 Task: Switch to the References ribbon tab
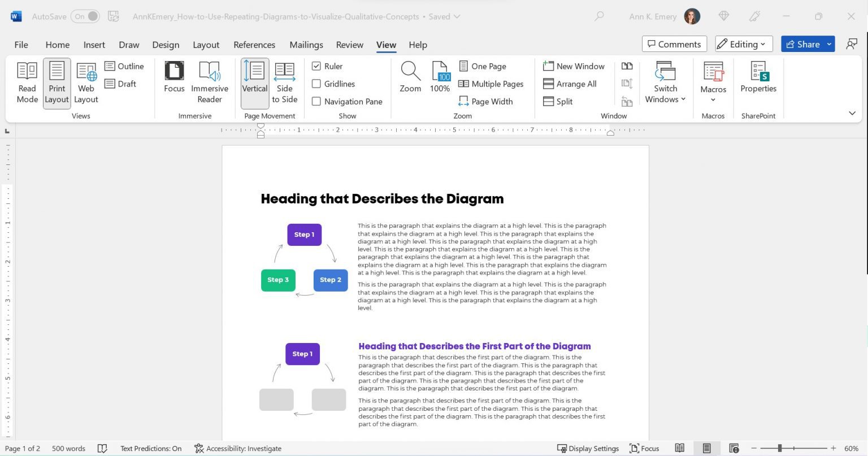pos(254,45)
